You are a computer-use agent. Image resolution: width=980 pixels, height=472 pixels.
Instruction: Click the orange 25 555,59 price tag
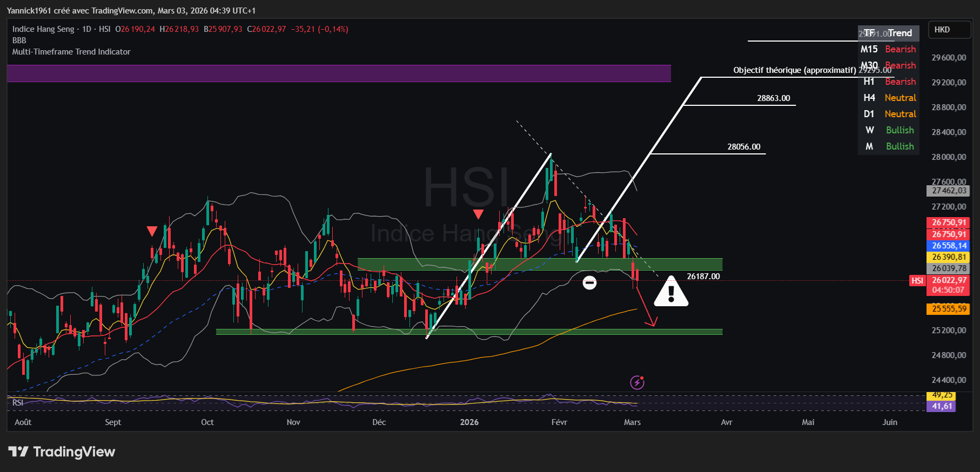tap(948, 309)
